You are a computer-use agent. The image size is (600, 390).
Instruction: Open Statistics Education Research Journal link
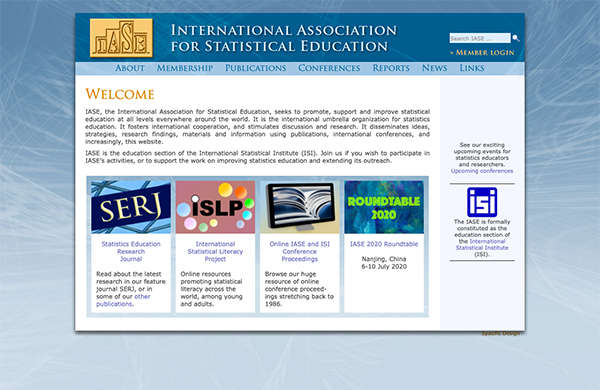(x=131, y=251)
